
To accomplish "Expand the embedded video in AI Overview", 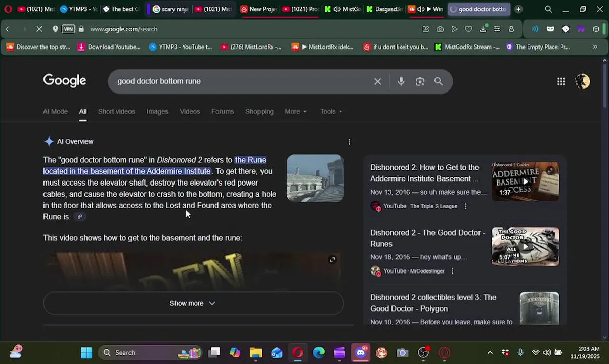I will pos(332,260).
